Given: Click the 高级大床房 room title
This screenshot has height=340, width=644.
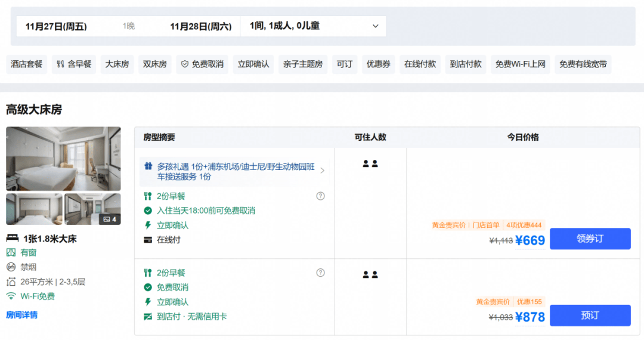Looking at the screenshot, I should click(34, 110).
